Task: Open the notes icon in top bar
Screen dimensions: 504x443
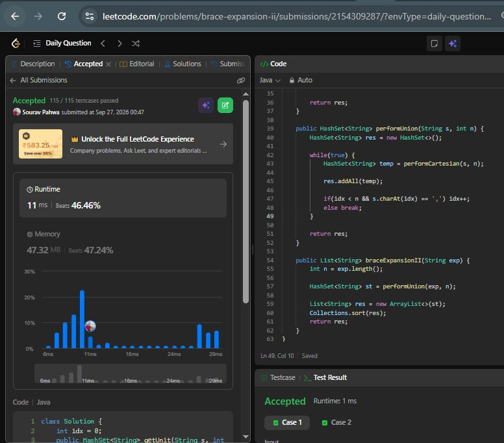Action: (435, 44)
